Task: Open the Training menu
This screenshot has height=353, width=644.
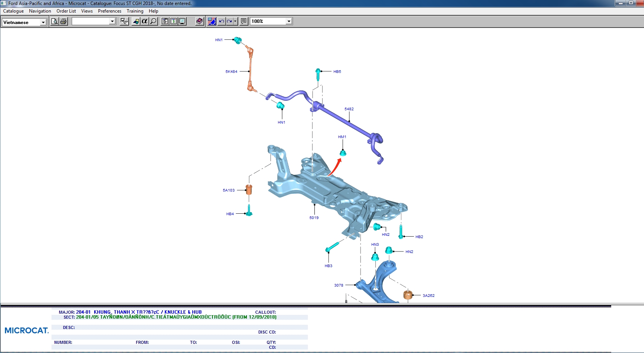Action: [x=135, y=11]
